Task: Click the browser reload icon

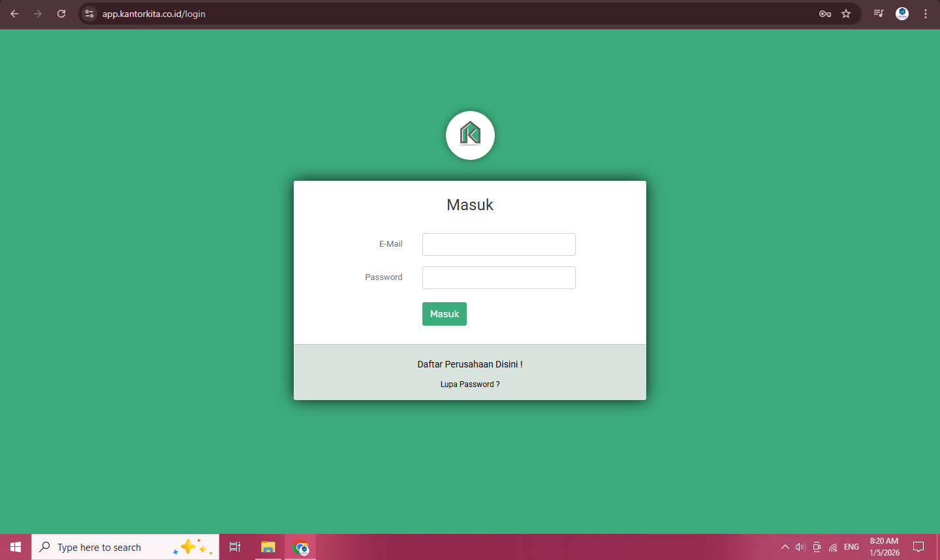Action: tap(61, 14)
